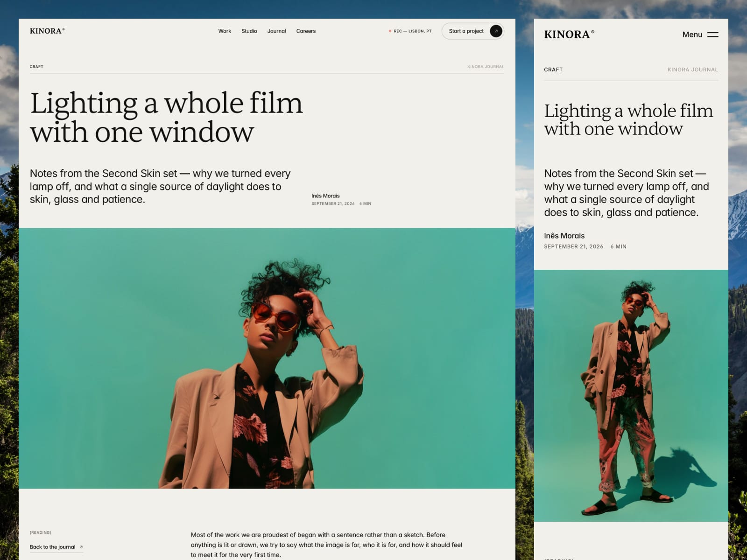This screenshot has width=747, height=560.
Task: Open the hamburger Menu in mobile view
Action: point(712,35)
